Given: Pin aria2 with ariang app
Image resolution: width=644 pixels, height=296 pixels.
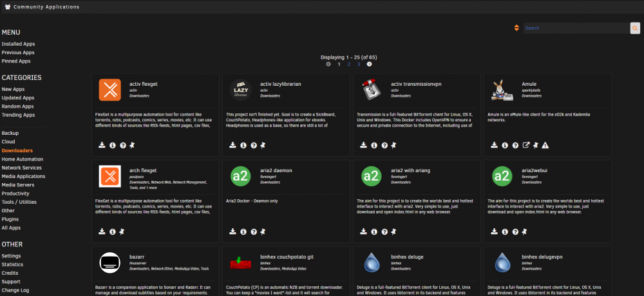Looking at the screenshot, I should tap(394, 232).
